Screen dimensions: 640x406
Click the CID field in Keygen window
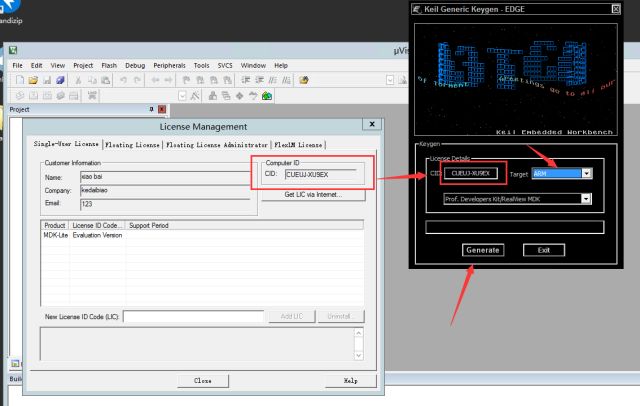coord(471,173)
